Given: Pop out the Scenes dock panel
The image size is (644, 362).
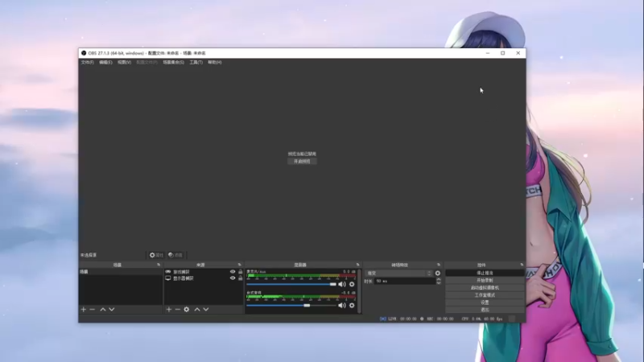Looking at the screenshot, I should point(159,265).
